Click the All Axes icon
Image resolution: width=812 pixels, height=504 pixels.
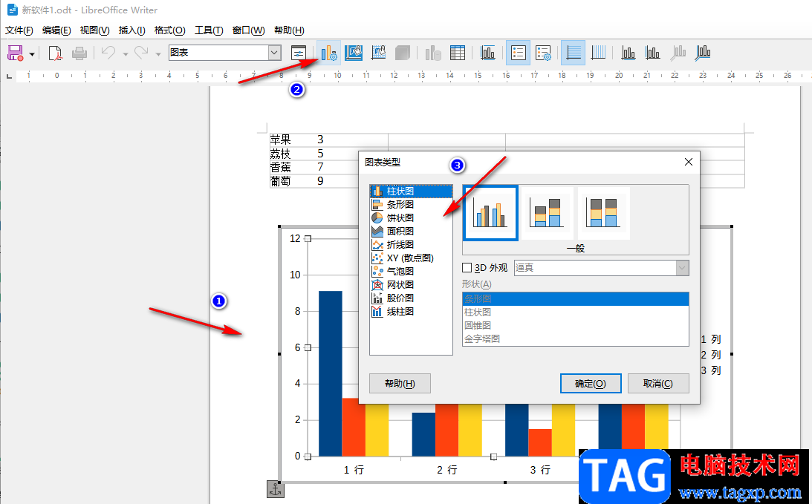coord(703,53)
